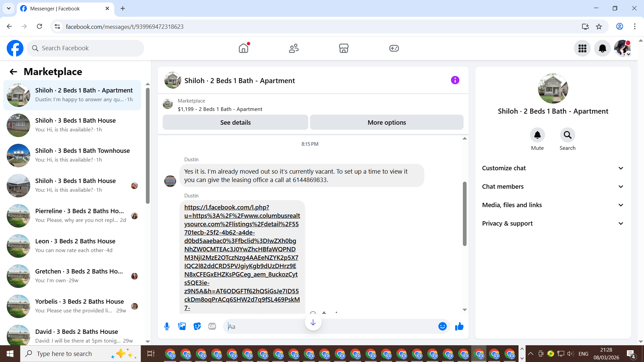Mute this conversation with the bell
The height and width of the screenshot is (362, 644).
tap(537, 135)
